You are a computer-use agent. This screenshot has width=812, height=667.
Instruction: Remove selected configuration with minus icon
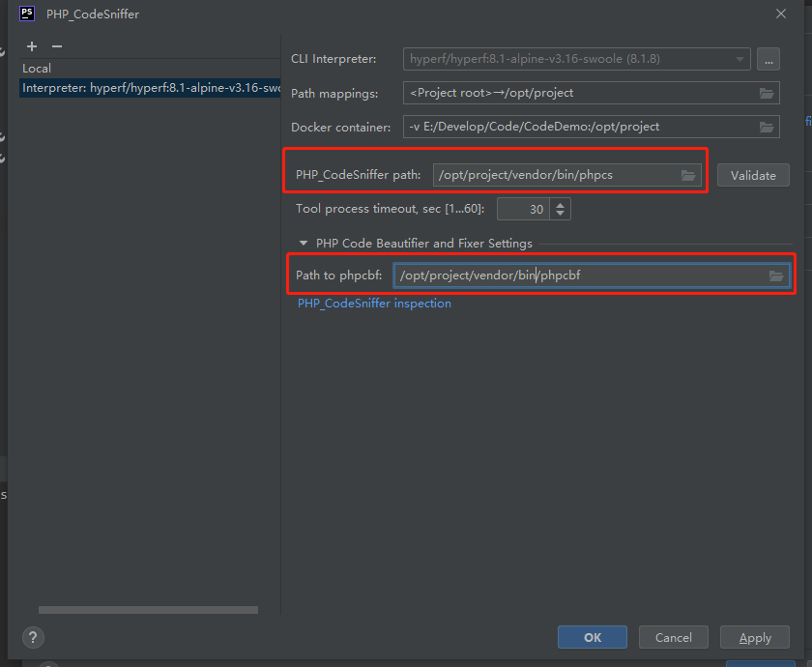57,46
